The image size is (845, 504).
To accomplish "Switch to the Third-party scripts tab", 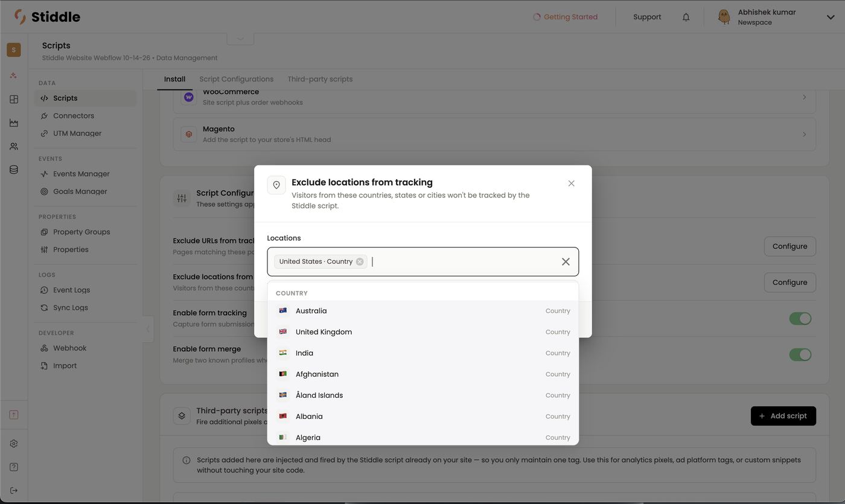I will (x=320, y=79).
